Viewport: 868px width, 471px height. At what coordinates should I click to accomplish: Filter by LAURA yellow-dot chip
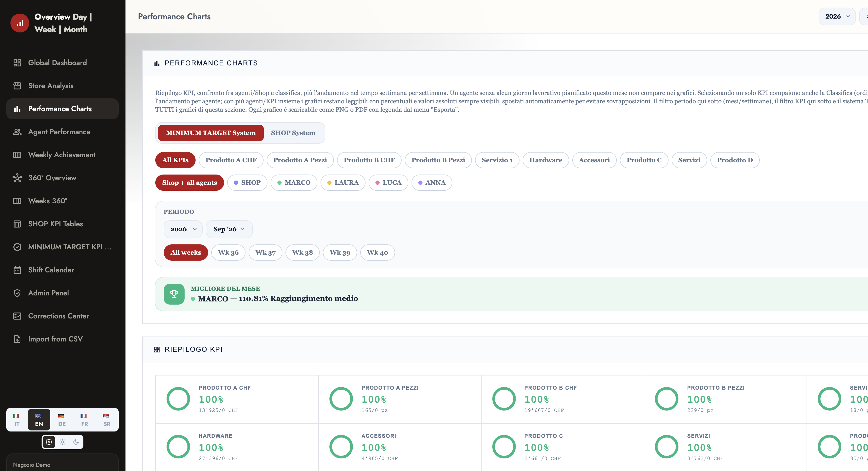[x=343, y=183]
